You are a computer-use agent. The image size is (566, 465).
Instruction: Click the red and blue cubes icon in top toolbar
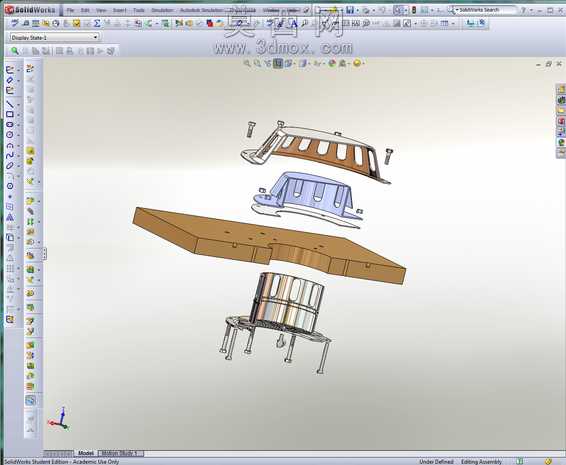tap(210, 24)
